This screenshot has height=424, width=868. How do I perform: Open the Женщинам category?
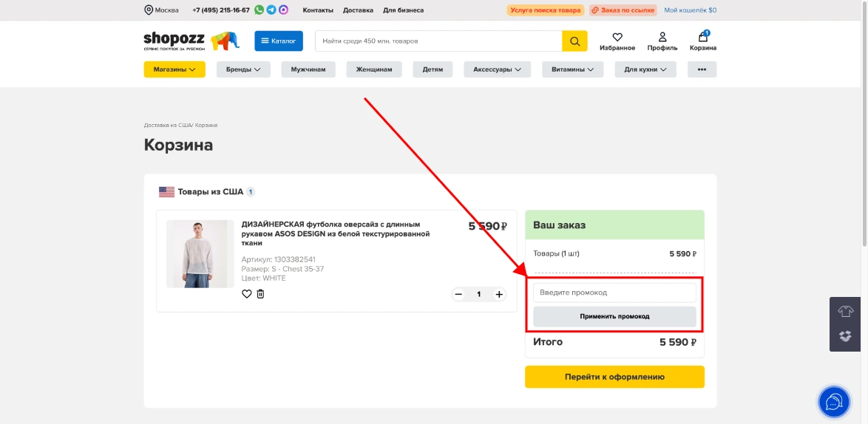point(374,69)
